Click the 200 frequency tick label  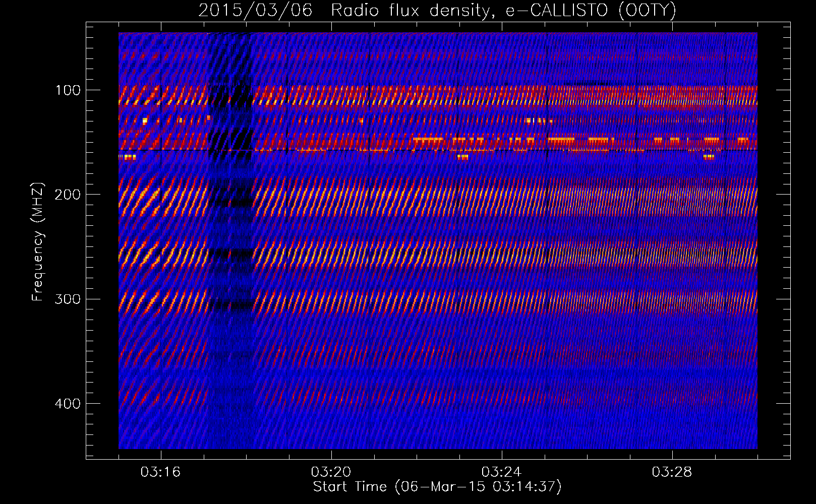click(x=68, y=195)
